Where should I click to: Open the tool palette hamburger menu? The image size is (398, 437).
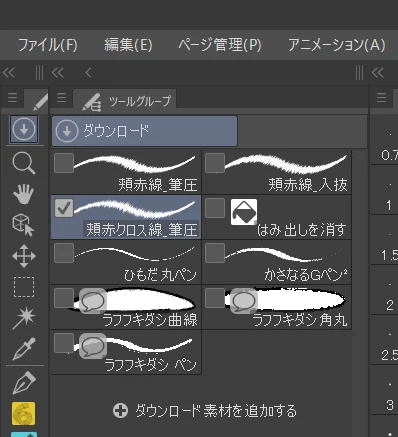pyautogui.click(x=13, y=98)
